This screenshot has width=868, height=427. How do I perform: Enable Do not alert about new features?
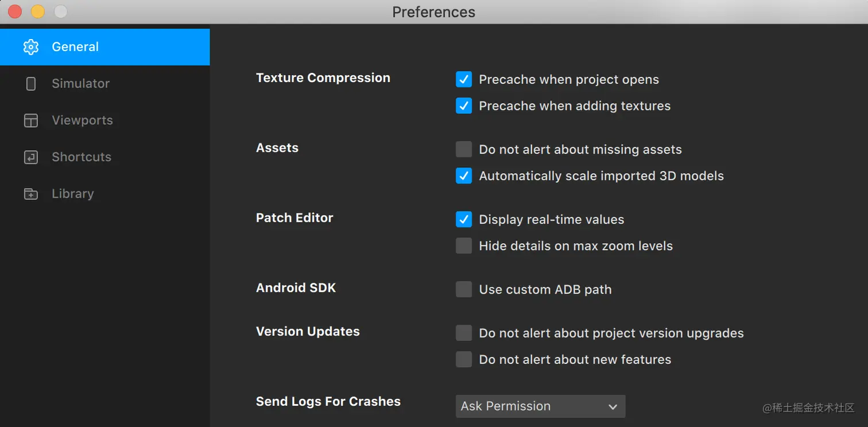[x=464, y=360]
